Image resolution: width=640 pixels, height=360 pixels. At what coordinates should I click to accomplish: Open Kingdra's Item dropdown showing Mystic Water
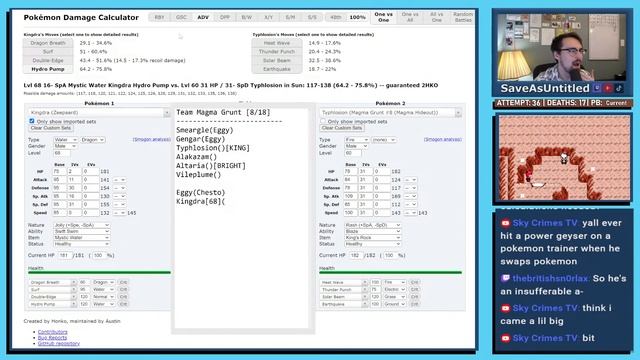81,238
